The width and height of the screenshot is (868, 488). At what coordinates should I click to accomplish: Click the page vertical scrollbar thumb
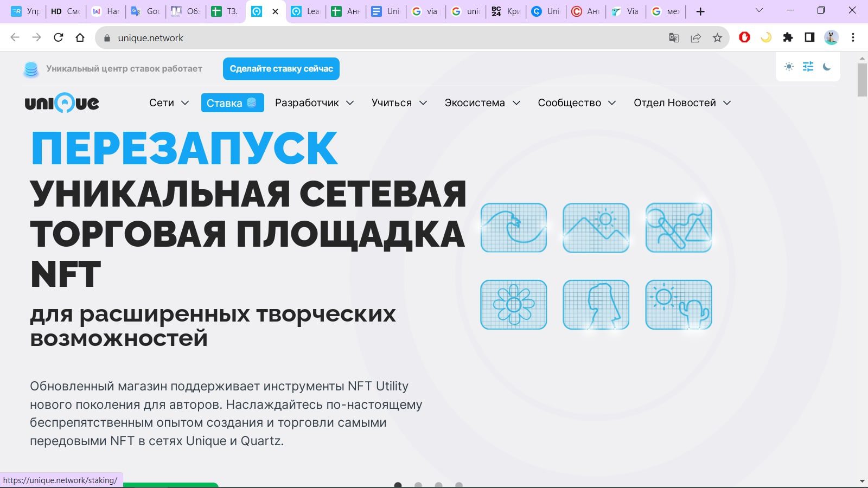(x=862, y=80)
